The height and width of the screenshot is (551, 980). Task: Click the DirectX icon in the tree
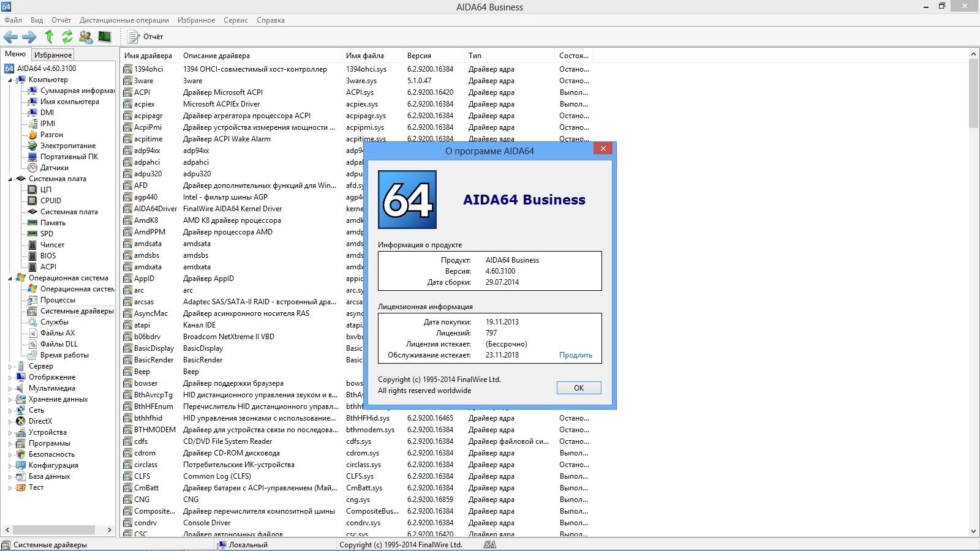tap(21, 421)
